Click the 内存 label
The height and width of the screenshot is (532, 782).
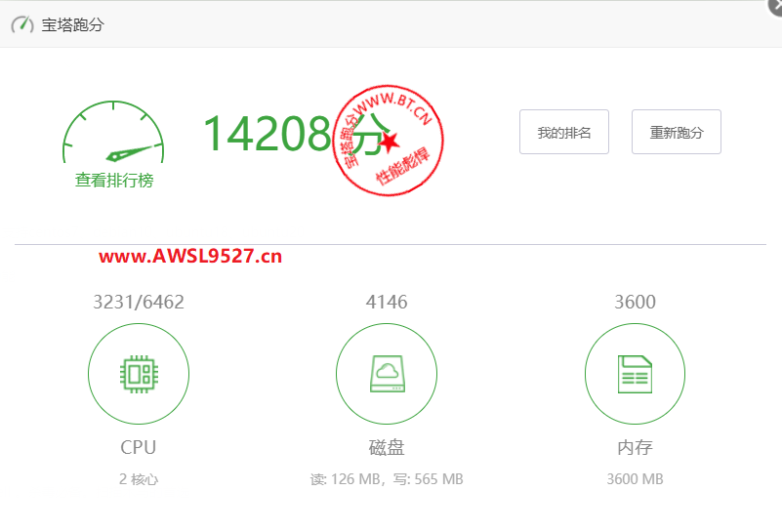click(x=635, y=447)
